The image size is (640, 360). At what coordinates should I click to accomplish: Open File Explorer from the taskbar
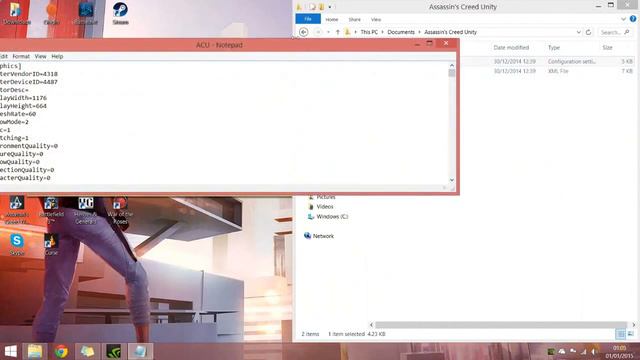coord(35,351)
